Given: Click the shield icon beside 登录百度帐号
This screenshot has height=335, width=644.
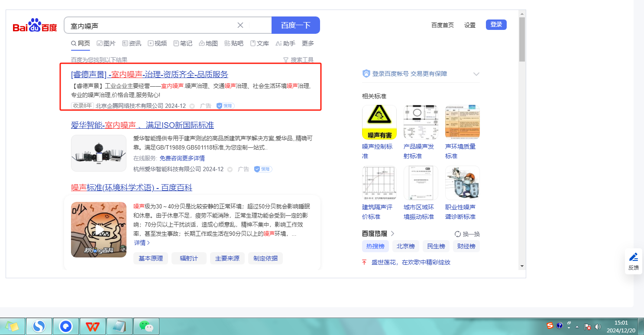Looking at the screenshot, I should 366,74.
